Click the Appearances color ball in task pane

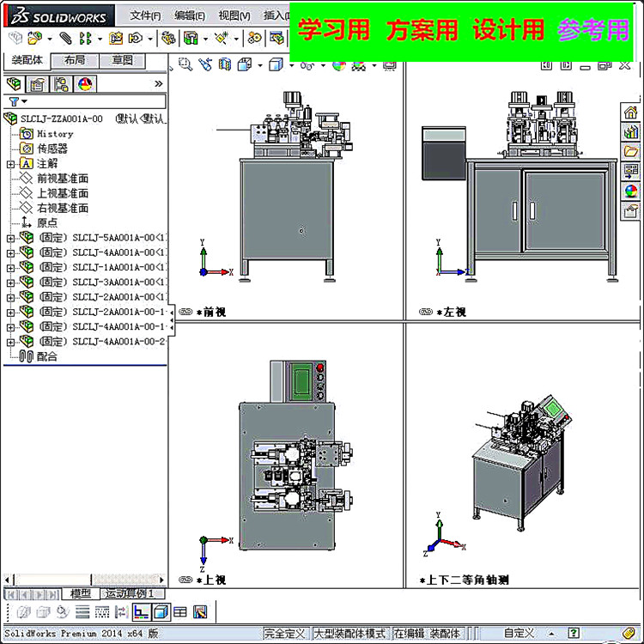click(x=630, y=191)
